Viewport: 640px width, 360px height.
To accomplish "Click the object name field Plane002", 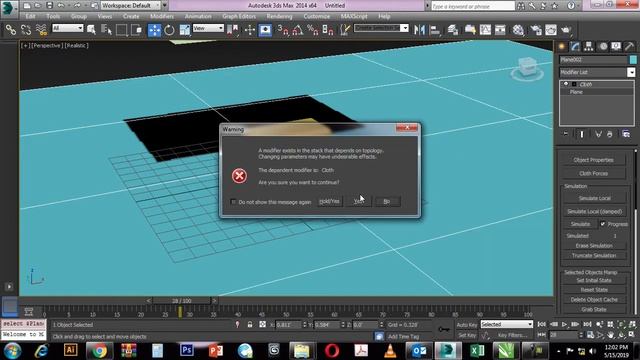I will 593,60.
